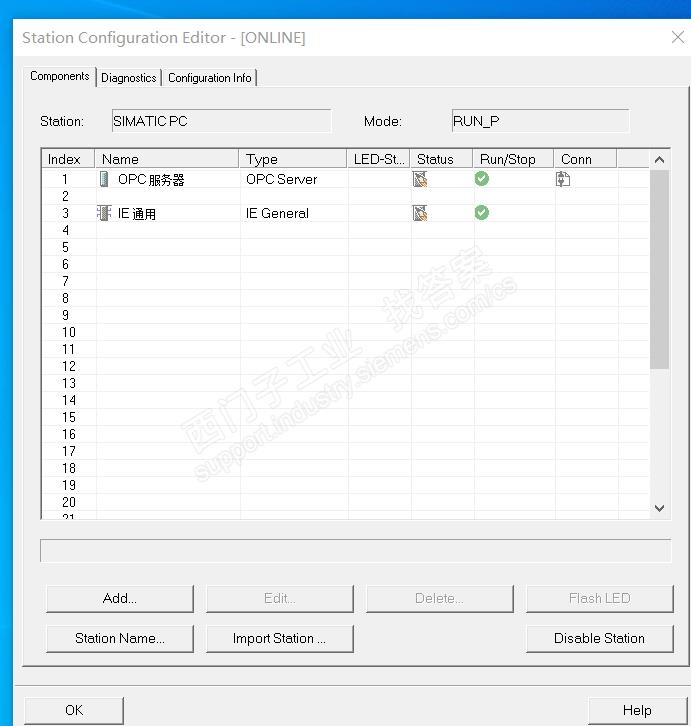Click the Mode field showing RUN_P

pyautogui.click(x=540, y=121)
